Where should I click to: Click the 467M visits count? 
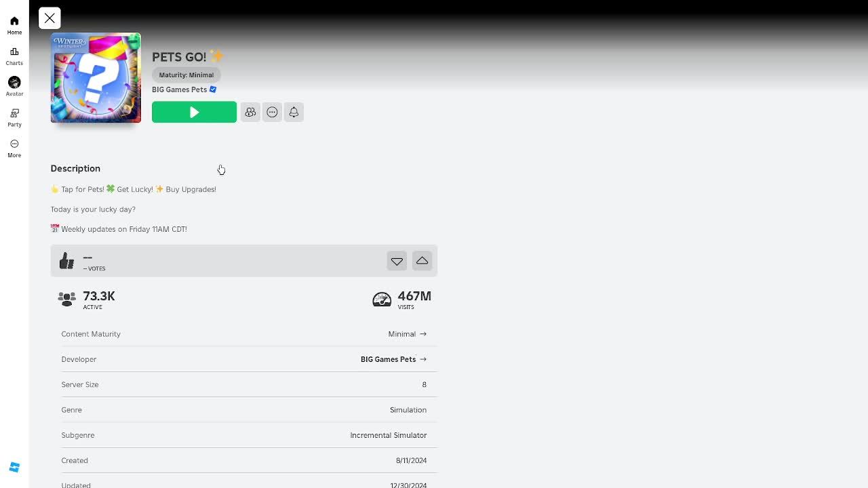coord(414,296)
